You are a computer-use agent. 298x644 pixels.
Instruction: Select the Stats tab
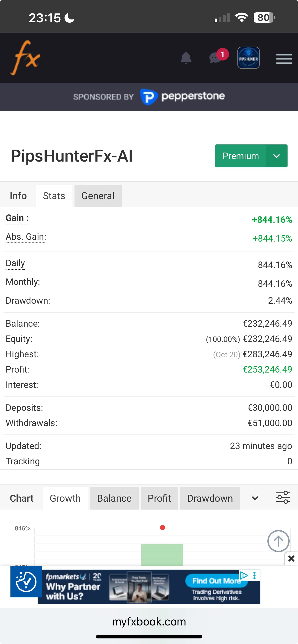click(x=54, y=196)
